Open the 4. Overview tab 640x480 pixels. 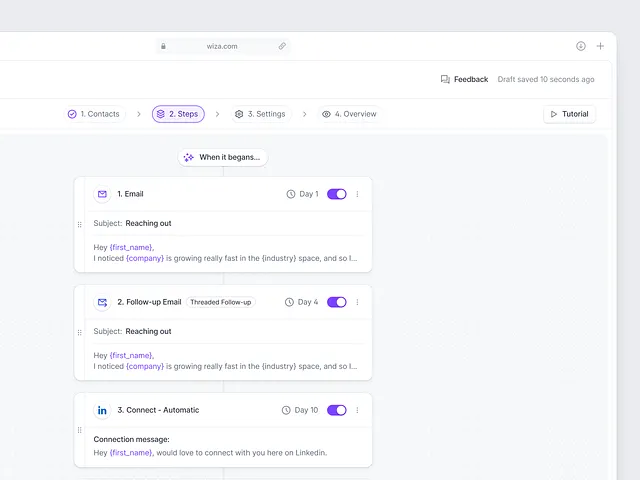click(349, 114)
